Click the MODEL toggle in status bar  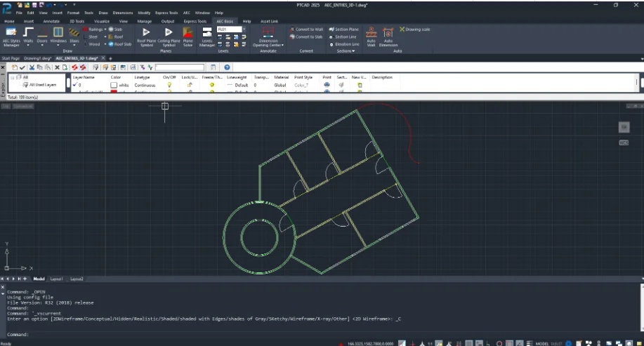coord(541,343)
